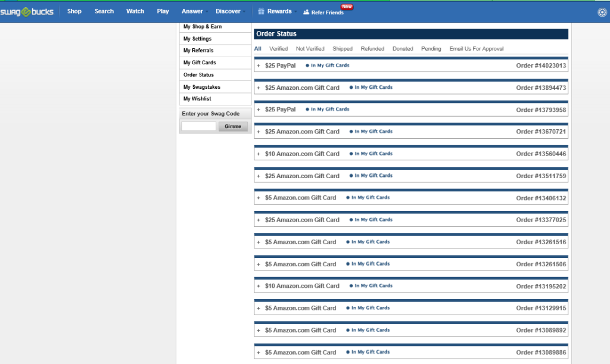The width and height of the screenshot is (610, 364).
Task: Expand order #13670721 with the plus sign
Action: point(259,132)
